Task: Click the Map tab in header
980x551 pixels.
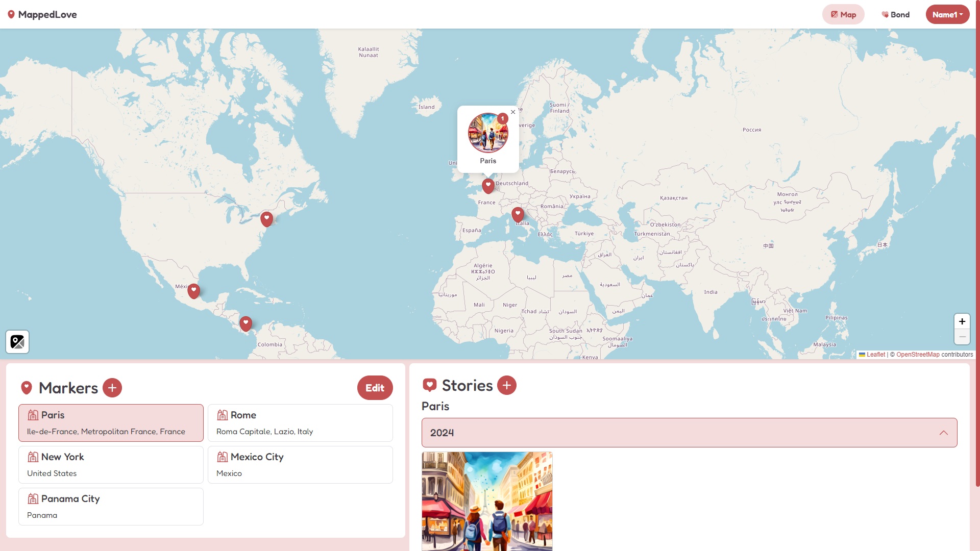Action: pyautogui.click(x=843, y=14)
